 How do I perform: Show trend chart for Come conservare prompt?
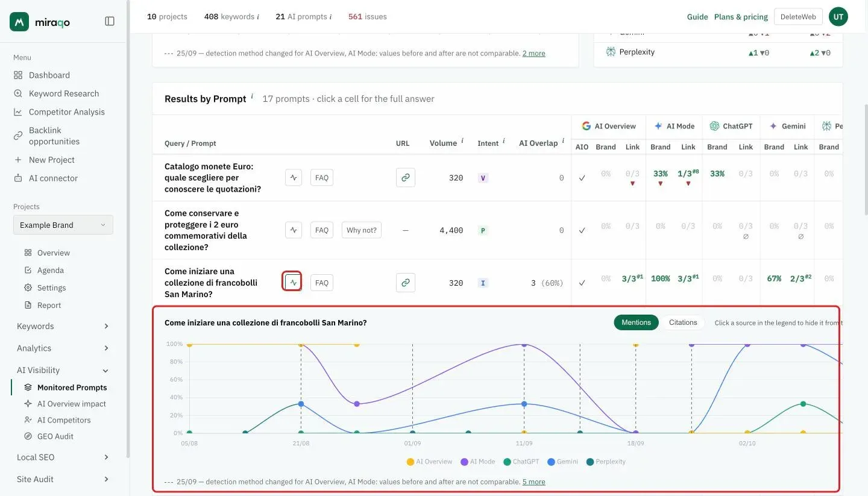point(294,230)
